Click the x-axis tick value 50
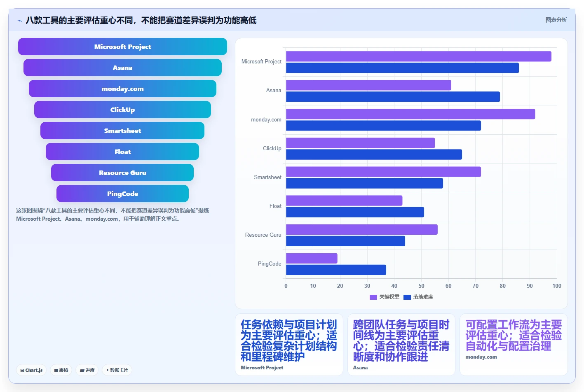The height and width of the screenshot is (392, 584). 421,286
